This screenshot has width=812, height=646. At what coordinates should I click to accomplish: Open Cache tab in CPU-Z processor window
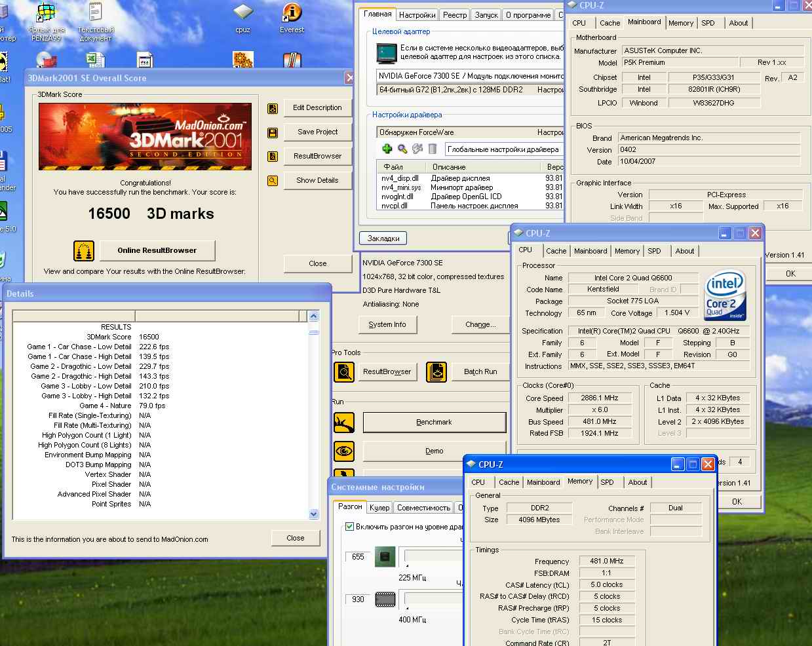(x=556, y=251)
